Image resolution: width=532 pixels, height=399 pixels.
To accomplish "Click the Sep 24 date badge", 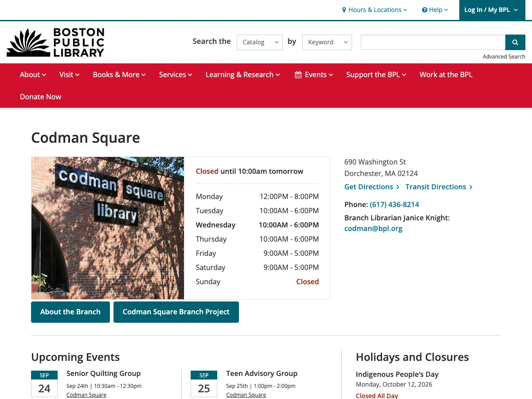I will pyautogui.click(x=44, y=384).
